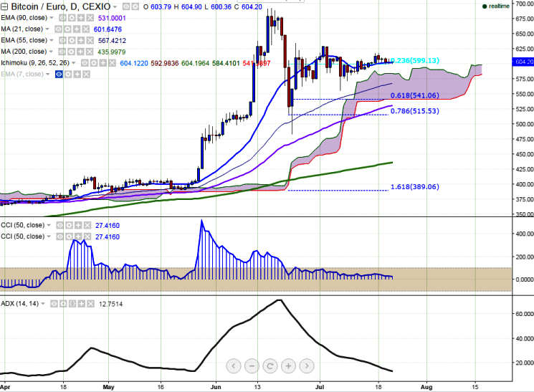Click the plus icon on MA (21, close)
534x392 pixels.
(77, 29)
